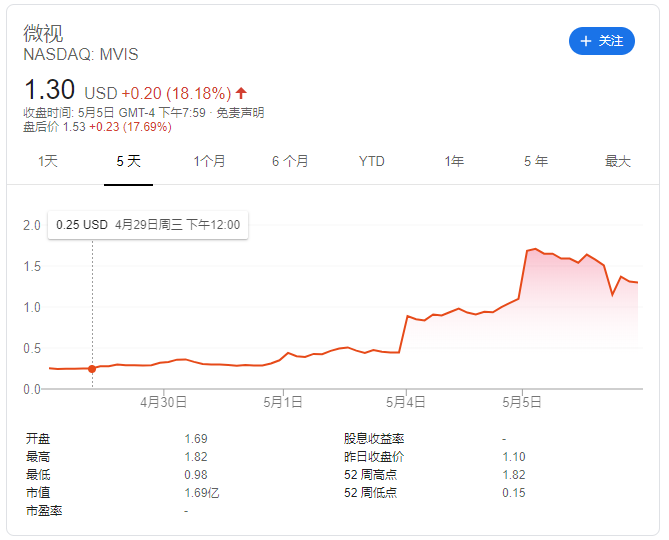Click the 最高 label
669x540 pixels.
click(38, 457)
